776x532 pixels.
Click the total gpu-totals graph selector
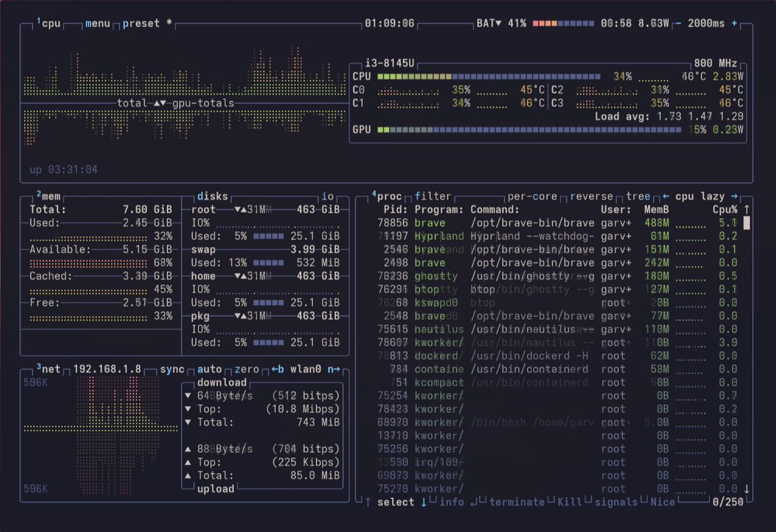click(176, 103)
